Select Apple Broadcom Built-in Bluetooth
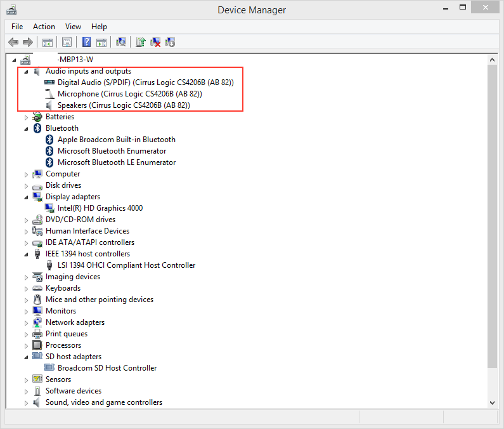504x429 pixels. click(117, 140)
